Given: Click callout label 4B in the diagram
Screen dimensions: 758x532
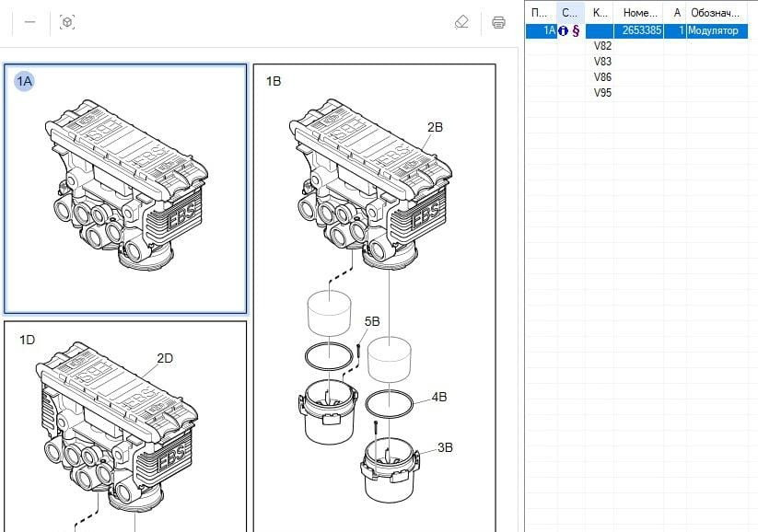Looking at the screenshot, I should point(439,398).
